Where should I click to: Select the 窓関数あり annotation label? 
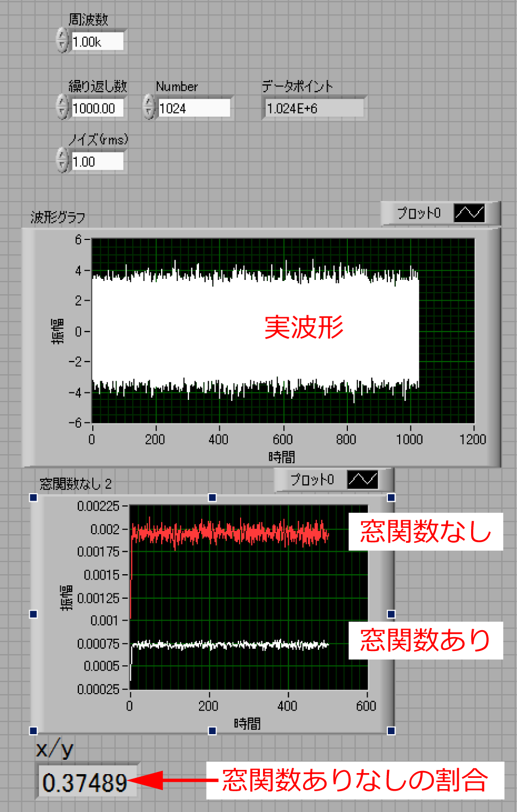point(425,640)
